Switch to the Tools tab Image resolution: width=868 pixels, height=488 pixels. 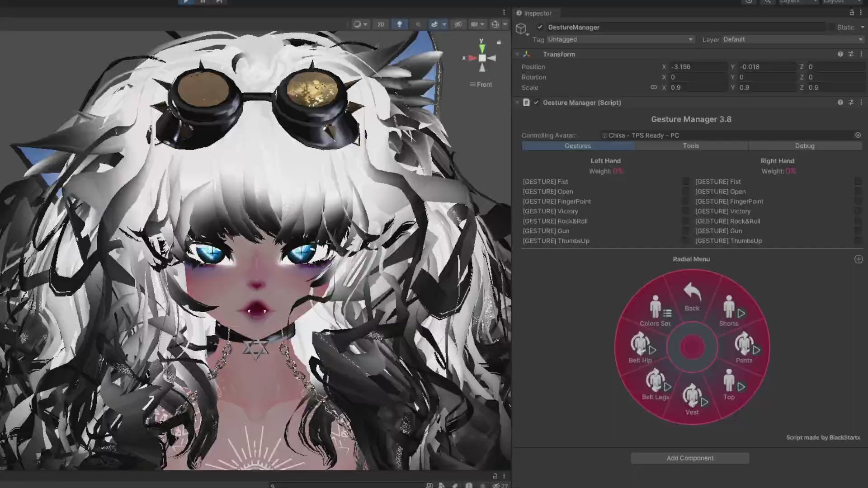[691, 146]
